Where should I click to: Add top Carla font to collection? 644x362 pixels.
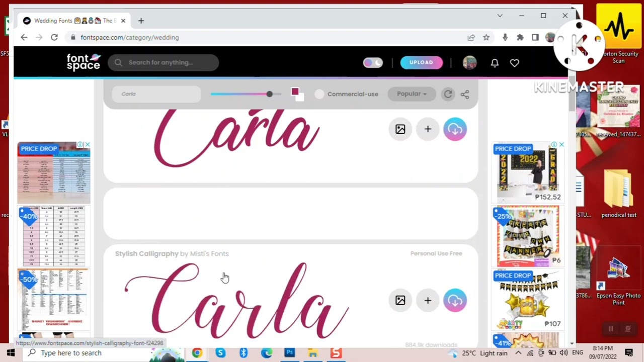click(428, 129)
